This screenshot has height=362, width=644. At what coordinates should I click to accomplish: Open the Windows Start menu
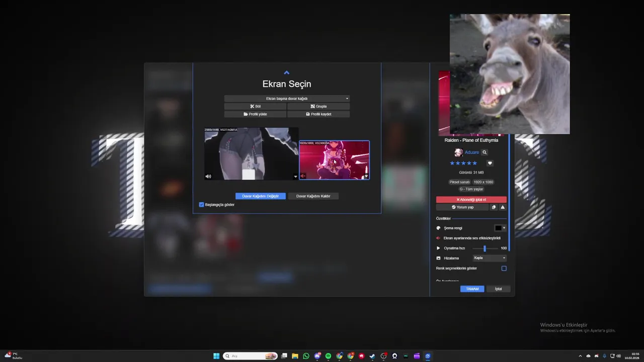[x=216, y=356]
